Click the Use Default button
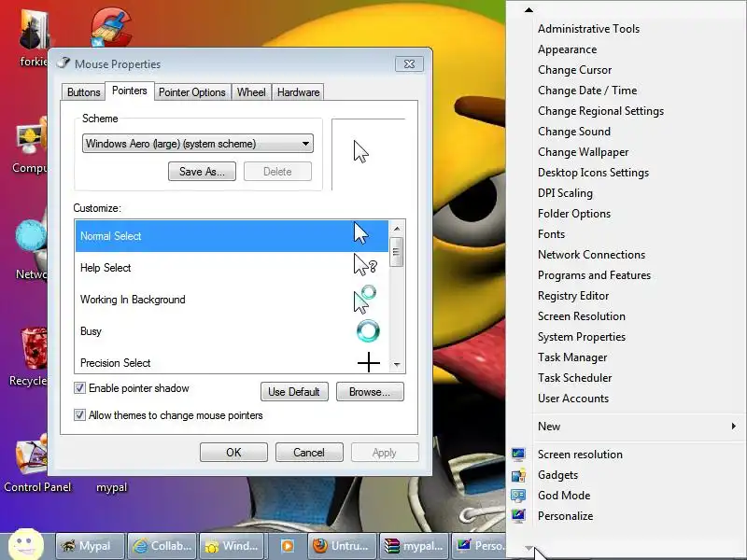 coord(294,391)
